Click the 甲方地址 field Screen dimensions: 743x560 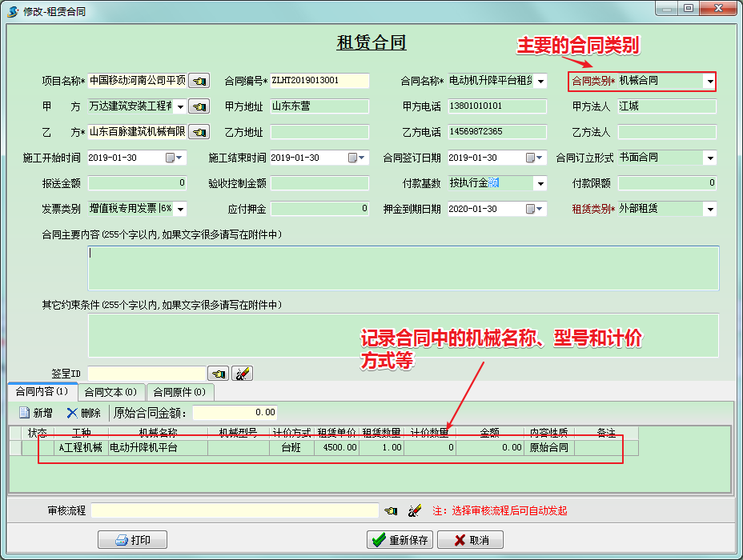click(319, 106)
